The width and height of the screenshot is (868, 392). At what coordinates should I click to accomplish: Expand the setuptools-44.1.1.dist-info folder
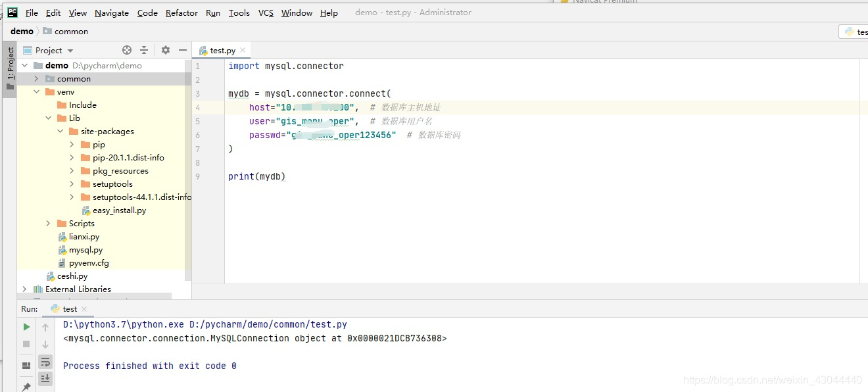click(x=72, y=197)
